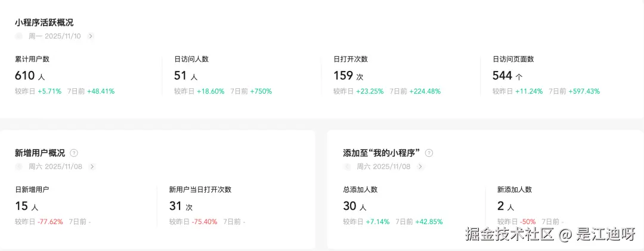
Task: Click help icon next to 新增用户概况
Action: pyautogui.click(x=74, y=153)
